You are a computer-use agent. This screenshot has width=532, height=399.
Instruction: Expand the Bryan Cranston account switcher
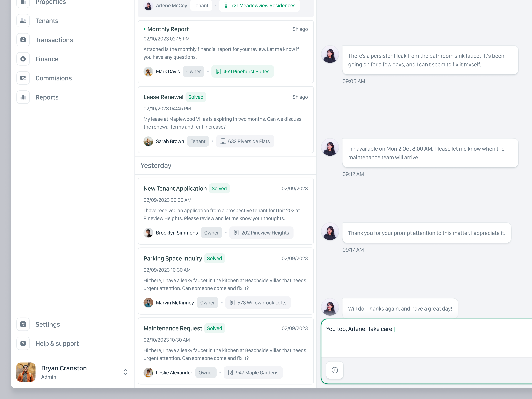pos(125,372)
